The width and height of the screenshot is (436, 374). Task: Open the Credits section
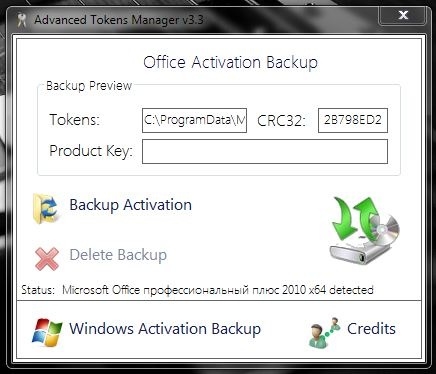click(371, 329)
